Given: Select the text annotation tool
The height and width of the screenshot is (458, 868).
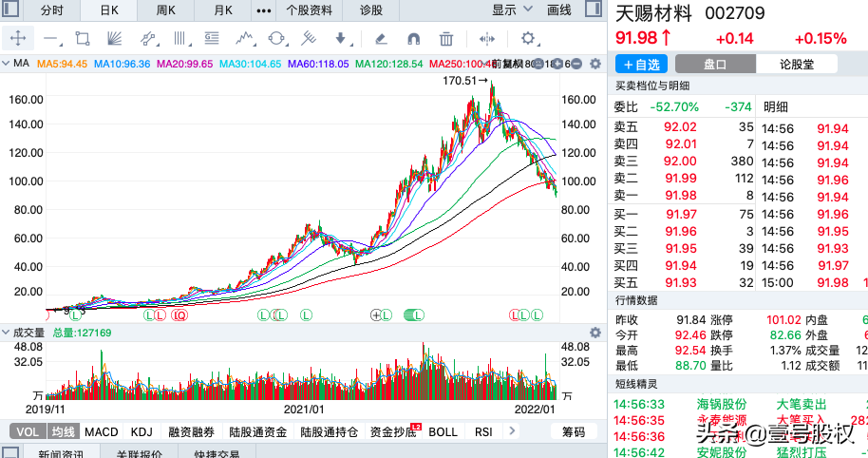Looking at the screenshot, I should click(212, 38).
